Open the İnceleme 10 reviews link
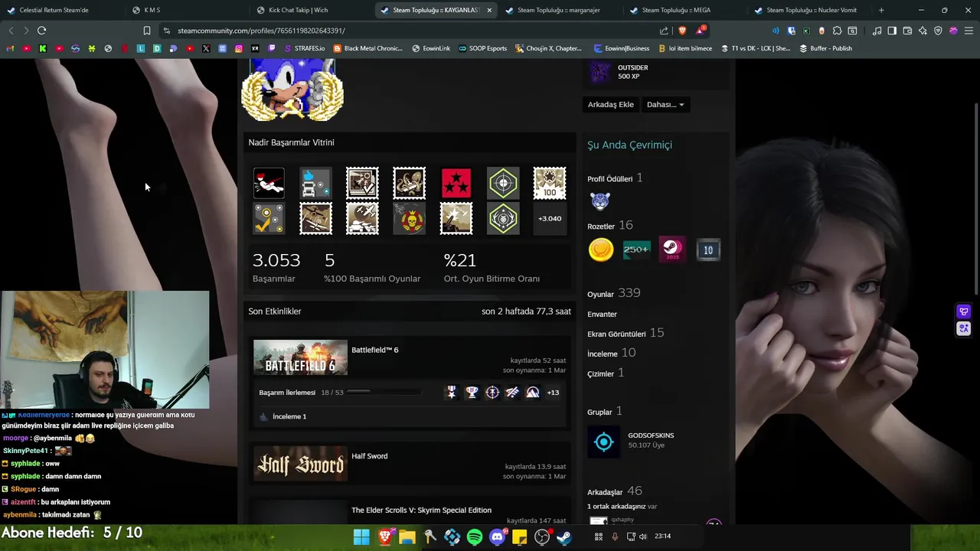980x551 pixels. 611,353
